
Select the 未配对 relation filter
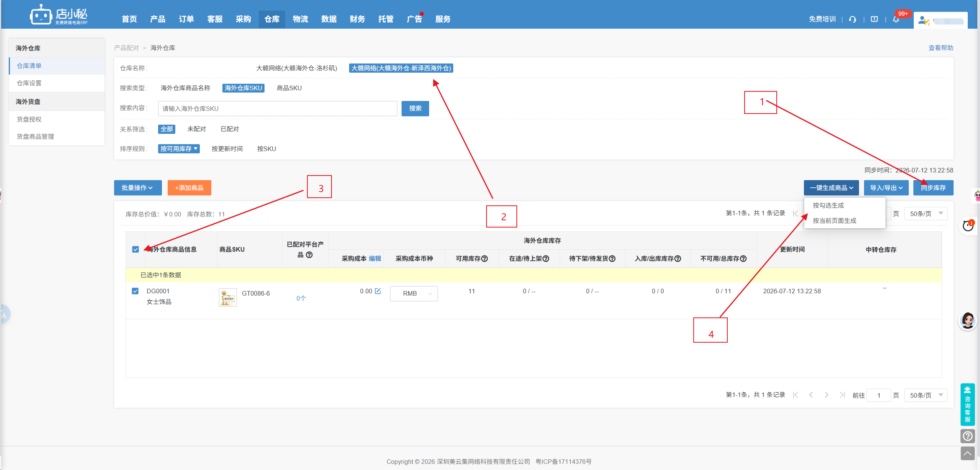coord(196,129)
